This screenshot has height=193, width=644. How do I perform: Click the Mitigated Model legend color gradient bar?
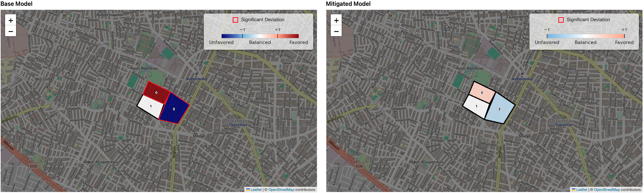[586, 36]
